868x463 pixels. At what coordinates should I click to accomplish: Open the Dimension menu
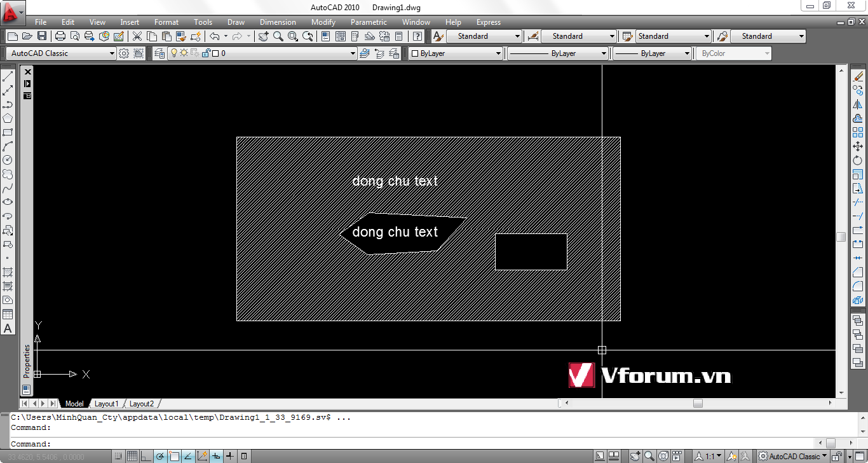[x=278, y=22]
